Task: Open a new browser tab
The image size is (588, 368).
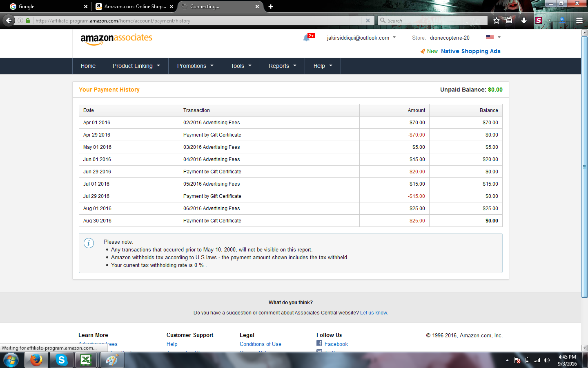Action: point(271,7)
